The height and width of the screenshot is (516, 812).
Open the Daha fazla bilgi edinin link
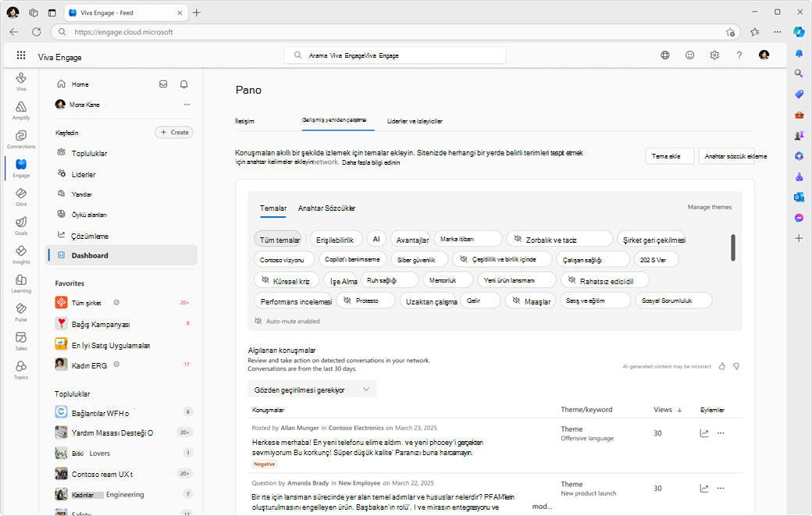point(371,162)
